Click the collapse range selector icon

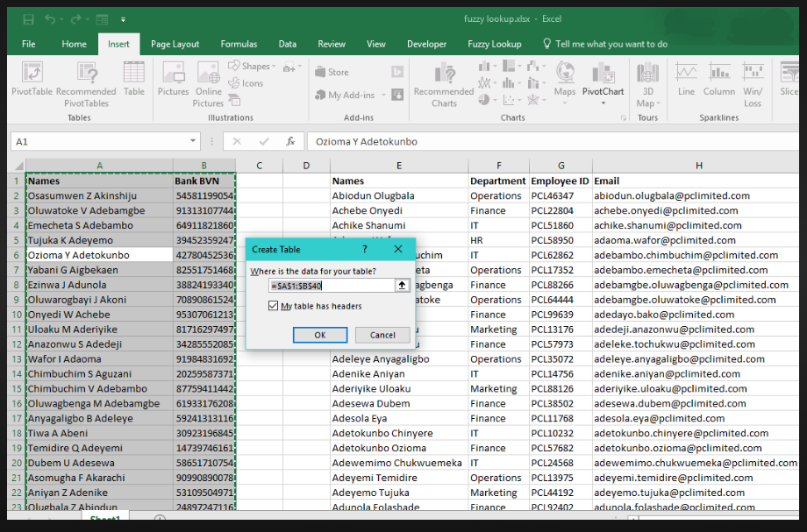403,285
